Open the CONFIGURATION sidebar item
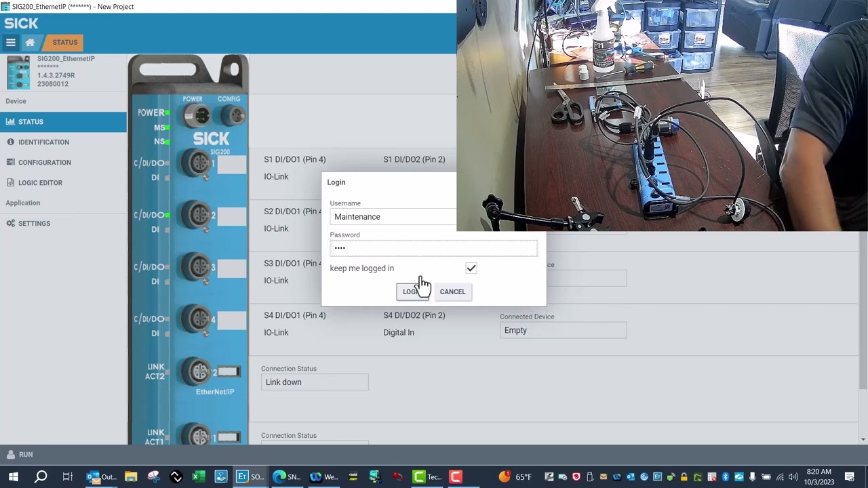Screen dimensions: 868x488 tap(63, 163)
